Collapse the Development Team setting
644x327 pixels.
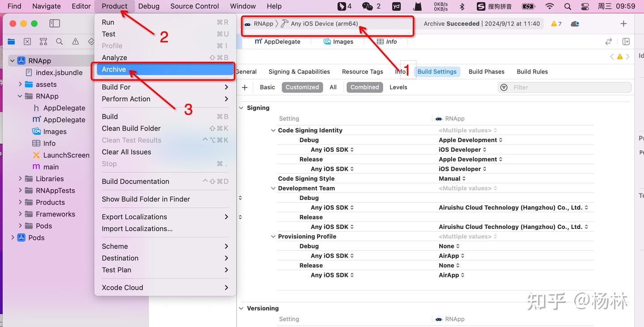273,188
